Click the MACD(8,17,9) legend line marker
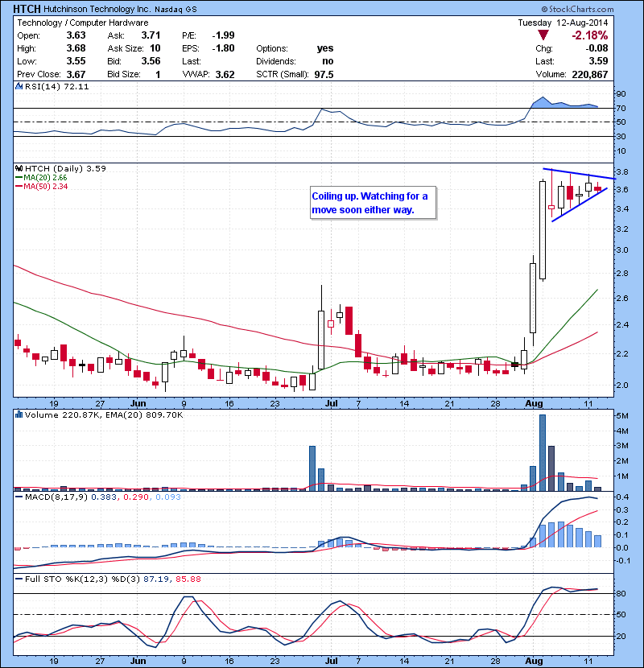644x668 pixels. click(x=19, y=497)
